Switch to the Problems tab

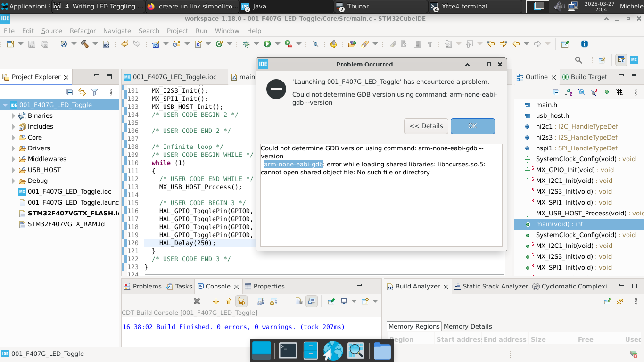(142, 286)
